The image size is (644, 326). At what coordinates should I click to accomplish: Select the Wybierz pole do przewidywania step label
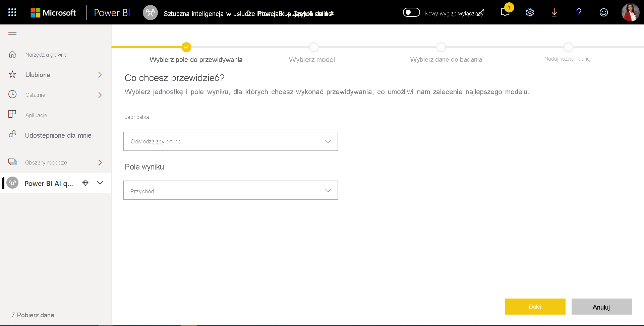point(196,60)
